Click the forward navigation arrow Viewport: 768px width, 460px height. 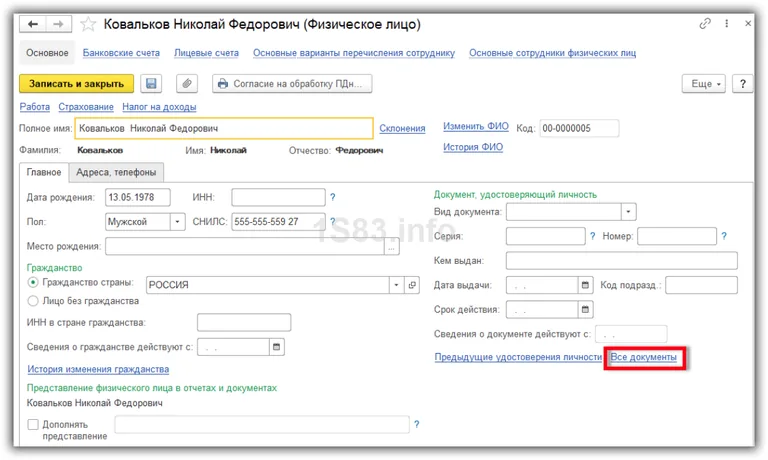58,23
